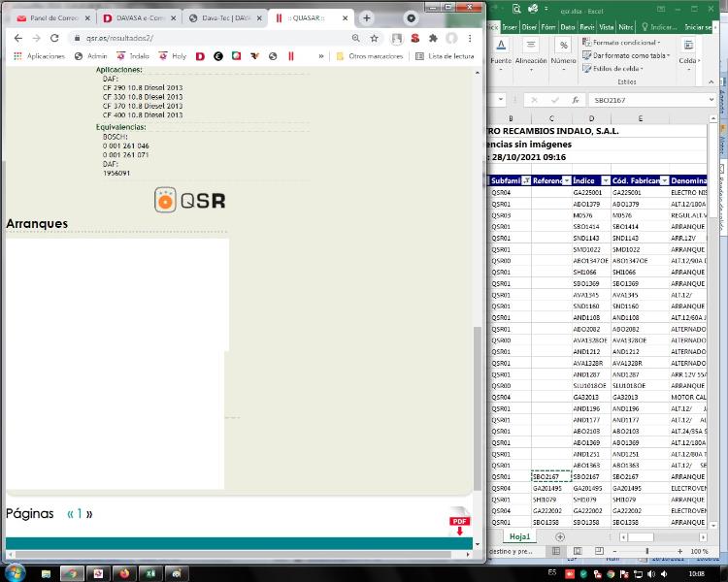The width and height of the screenshot is (728, 582).
Task: Open the Datos ribbon tab in Excel
Action: click(568, 27)
